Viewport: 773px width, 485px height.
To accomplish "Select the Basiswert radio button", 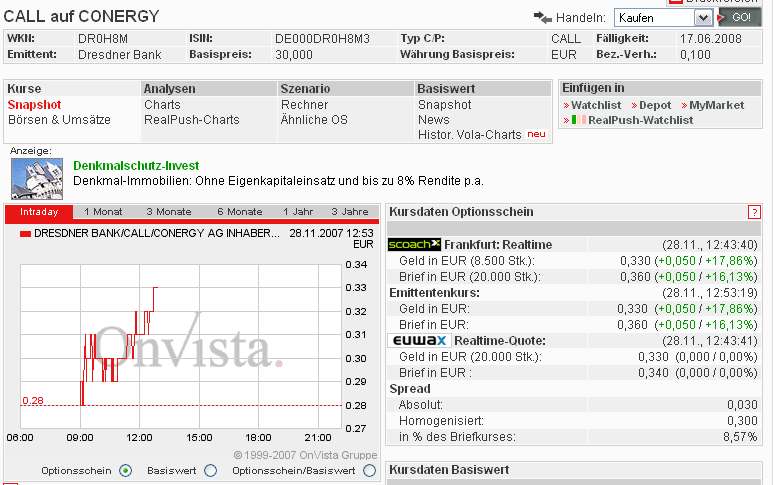I will click(211, 471).
